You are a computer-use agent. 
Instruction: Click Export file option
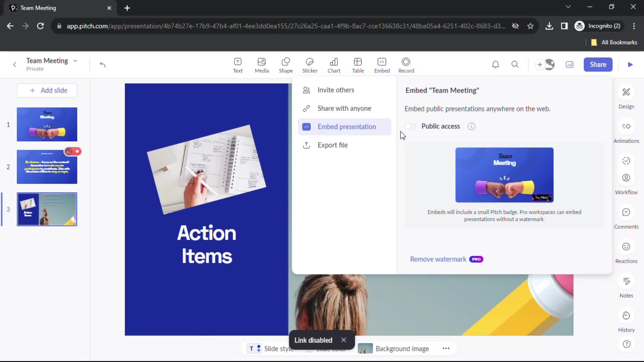[333, 145]
